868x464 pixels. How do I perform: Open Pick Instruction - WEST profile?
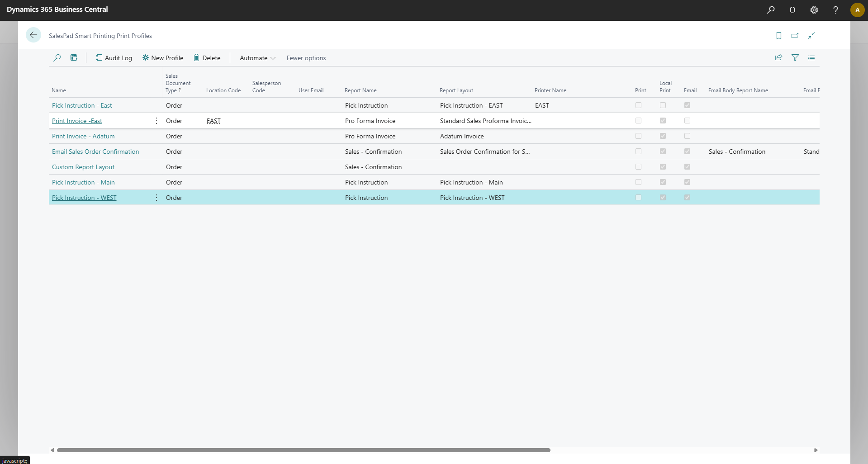pos(84,198)
